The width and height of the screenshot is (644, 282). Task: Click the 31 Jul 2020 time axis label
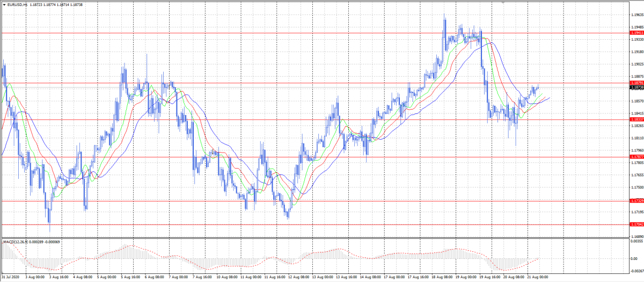pos(10,277)
